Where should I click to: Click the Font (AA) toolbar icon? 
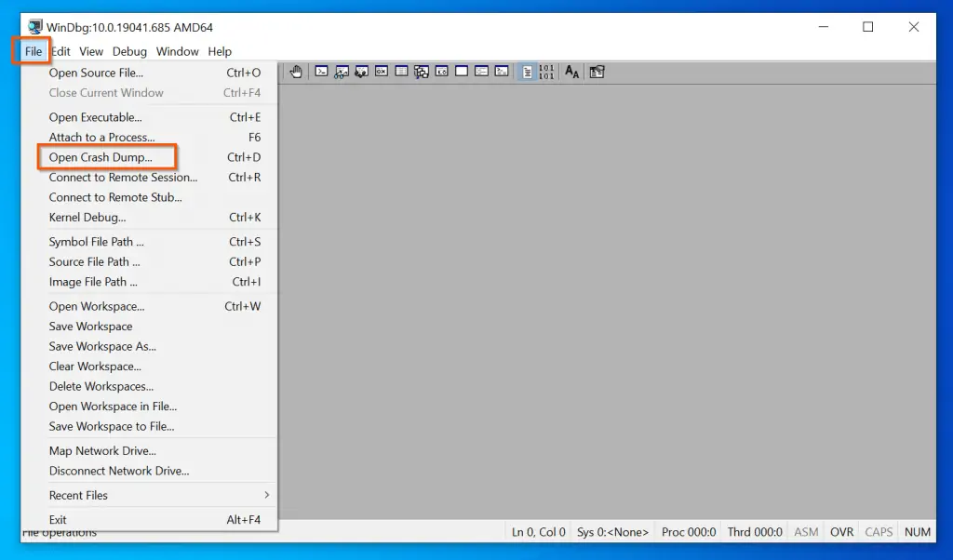[572, 72]
